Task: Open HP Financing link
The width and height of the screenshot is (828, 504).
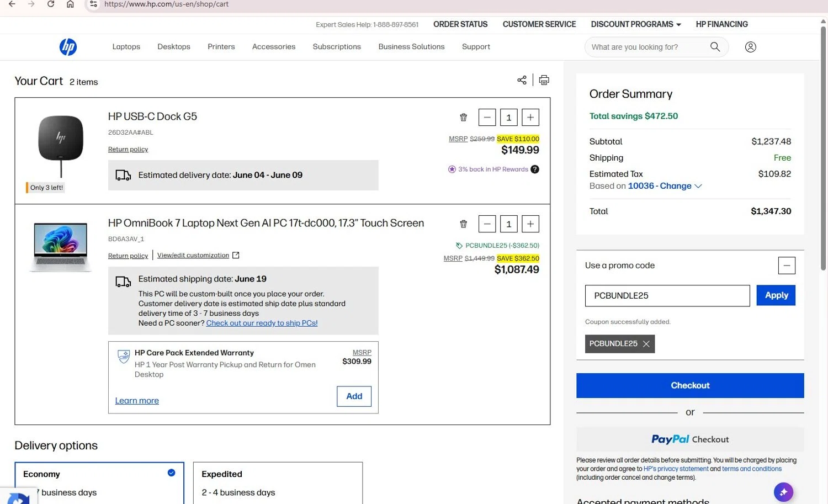Action: pos(721,24)
